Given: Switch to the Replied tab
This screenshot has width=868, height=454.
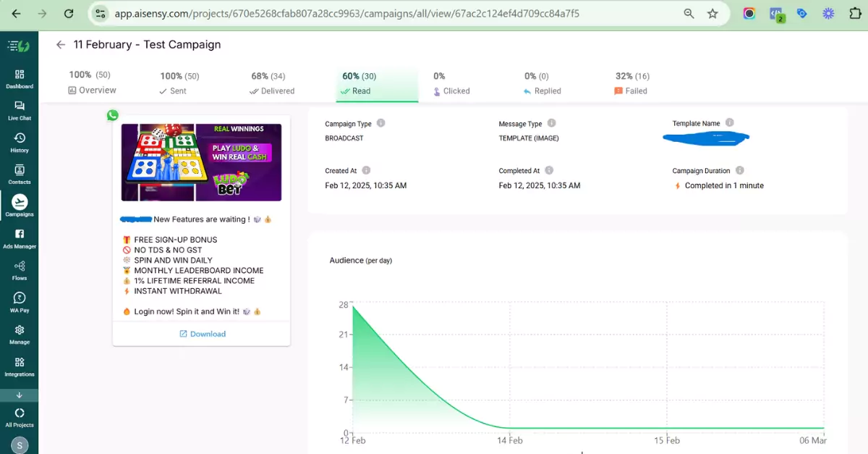Looking at the screenshot, I should tap(542, 83).
